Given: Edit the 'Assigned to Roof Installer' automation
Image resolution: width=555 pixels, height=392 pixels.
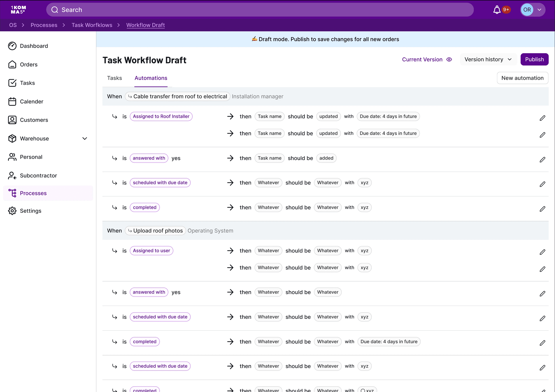Looking at the screenshot, I should point(542,118).
